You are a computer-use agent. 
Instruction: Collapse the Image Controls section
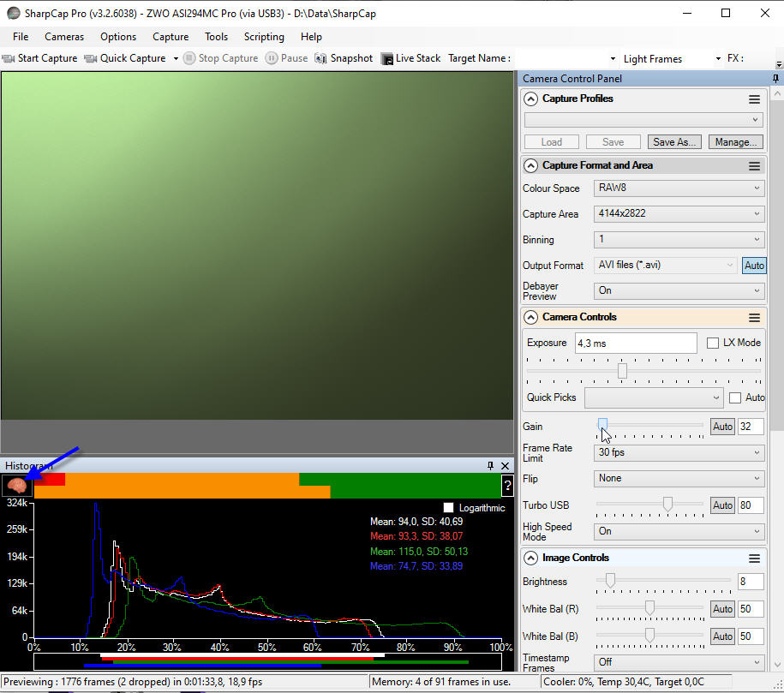click(530, 558)
